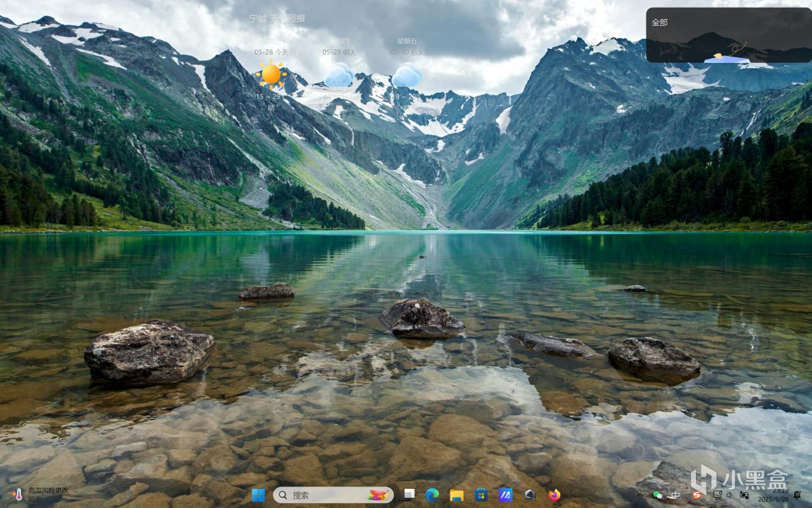Open the Windows Start menu
The width and height of the screenshot is (812, 508).
tap(258, 495)
